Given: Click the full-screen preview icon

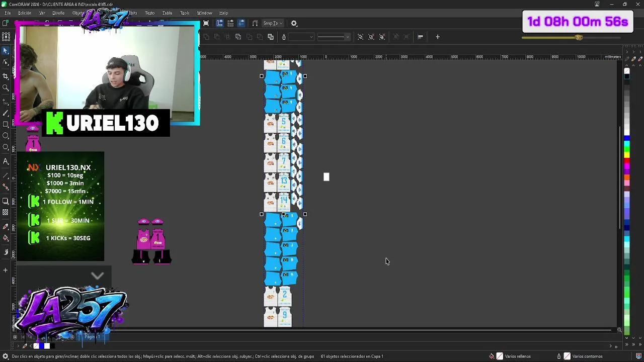Looking at the screenshot, I should 206,24.
